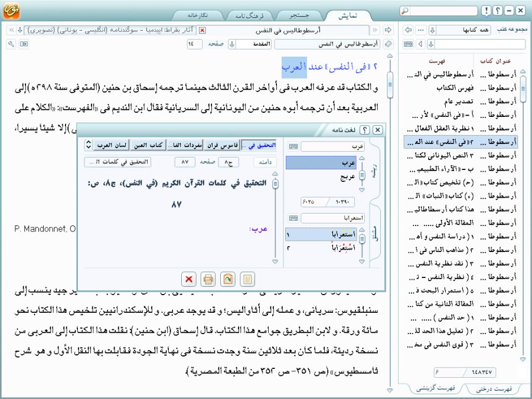
Task: Click the dictionary definition scrollbar thumb
Action: pos(275,184)
